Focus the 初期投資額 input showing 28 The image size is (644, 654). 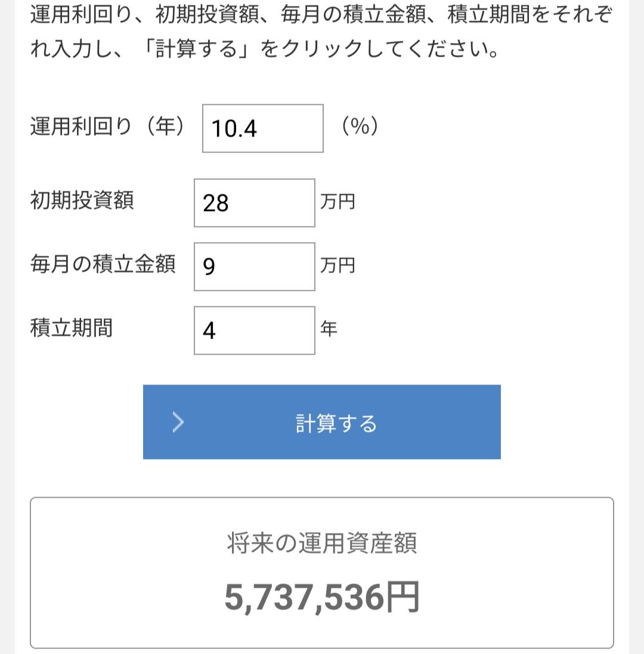255,203
